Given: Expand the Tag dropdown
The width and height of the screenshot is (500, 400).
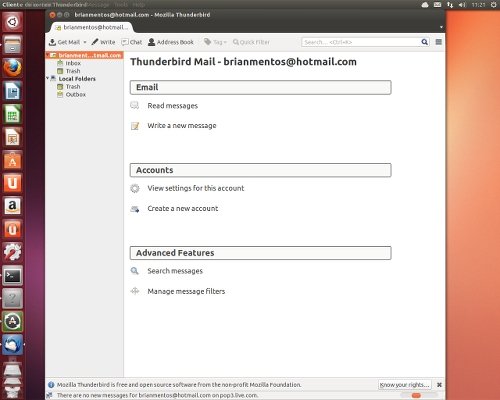Looking at the screenshot, I should click(215, 42).
